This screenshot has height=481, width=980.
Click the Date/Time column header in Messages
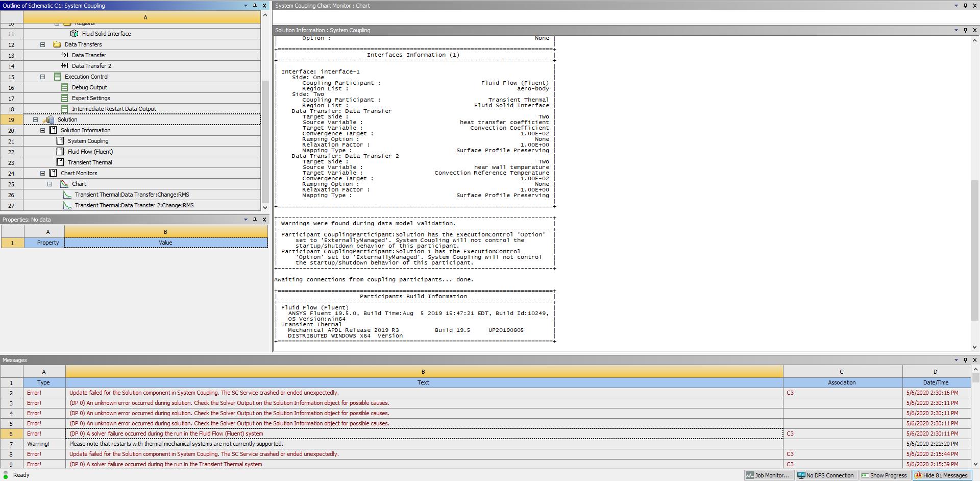click(936, 382)
